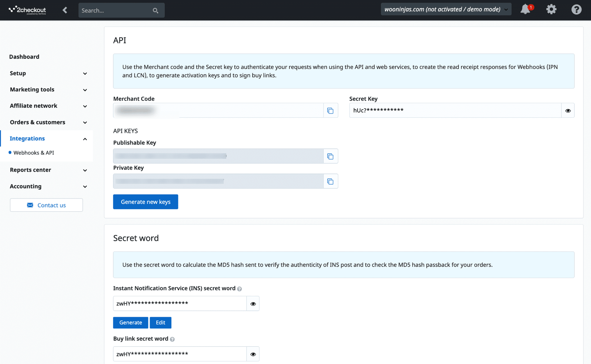
Task: Click the Edit secret word button
Action: coord(161,322)
